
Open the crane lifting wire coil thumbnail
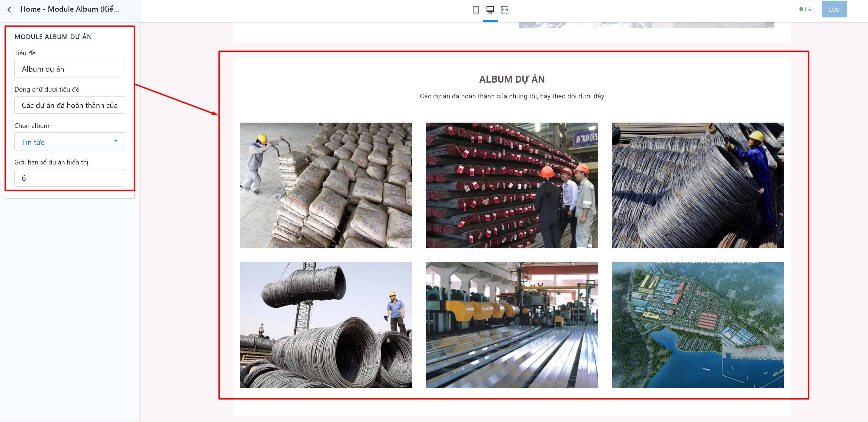pyautogui.click(x=326, y=325)
